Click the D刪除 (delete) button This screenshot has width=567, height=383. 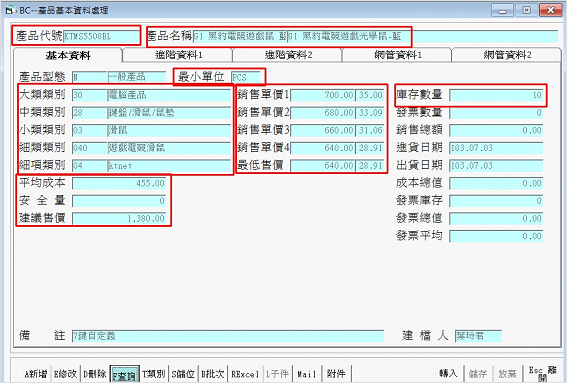pos(95,374)
